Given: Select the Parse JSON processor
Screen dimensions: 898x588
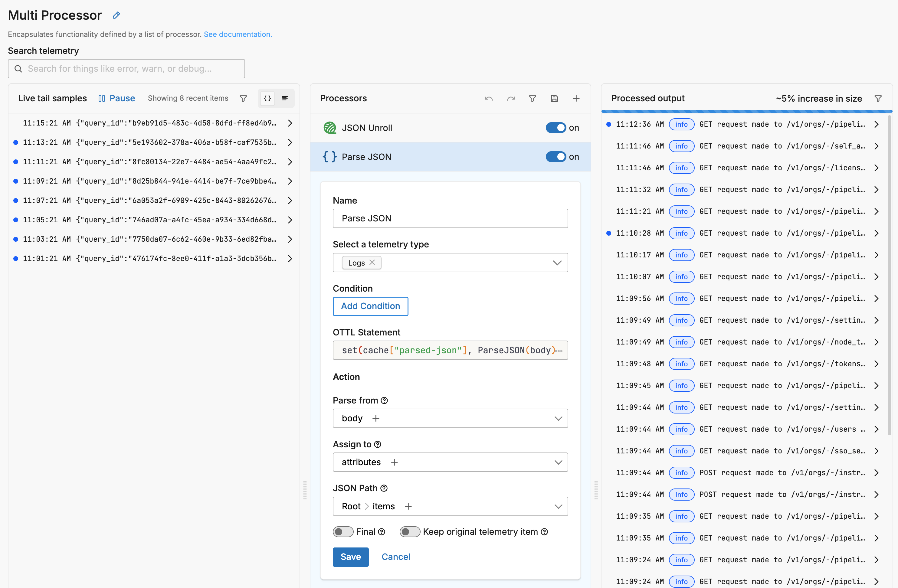Looking at the screenshot, I should 366,156.
